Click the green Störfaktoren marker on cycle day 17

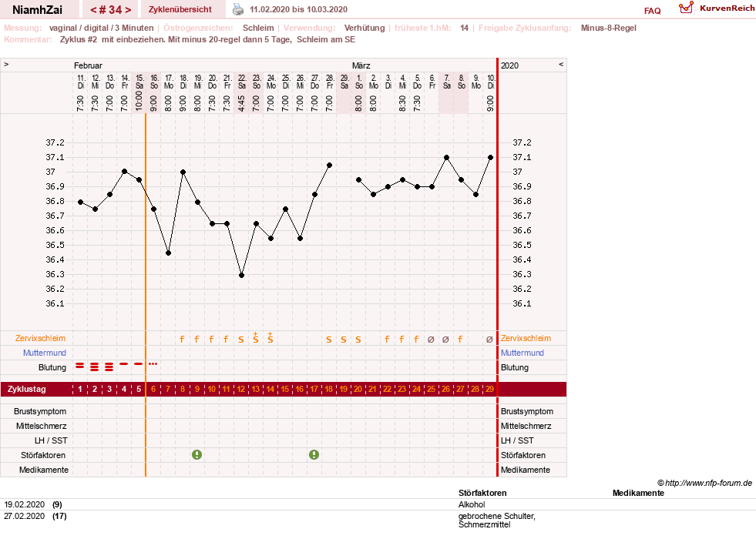pyautogui.click(x=314, y=454)
